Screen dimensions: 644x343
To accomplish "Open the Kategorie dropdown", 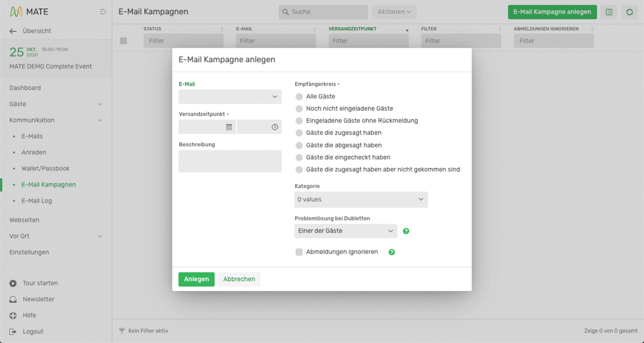I will point(361,200).
